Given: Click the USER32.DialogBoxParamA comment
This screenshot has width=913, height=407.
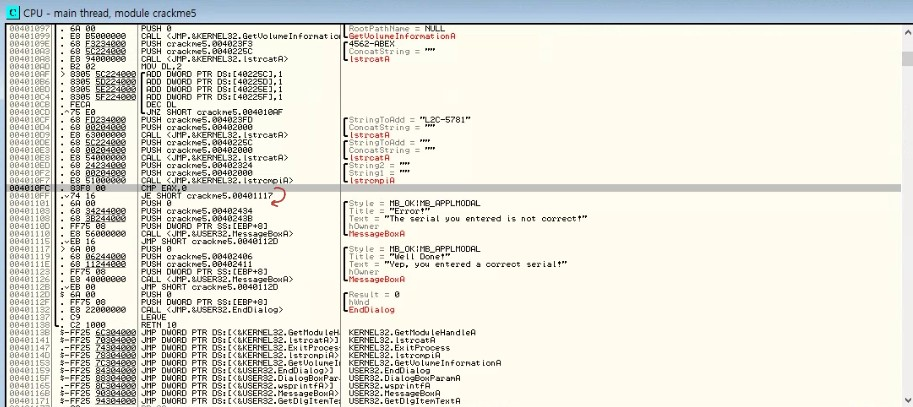Looking at the screenshot, I should coord(405,378).
